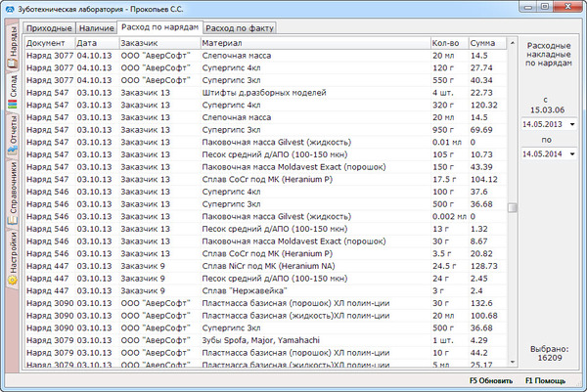Click the sum value 8.67

coord(478,241)
